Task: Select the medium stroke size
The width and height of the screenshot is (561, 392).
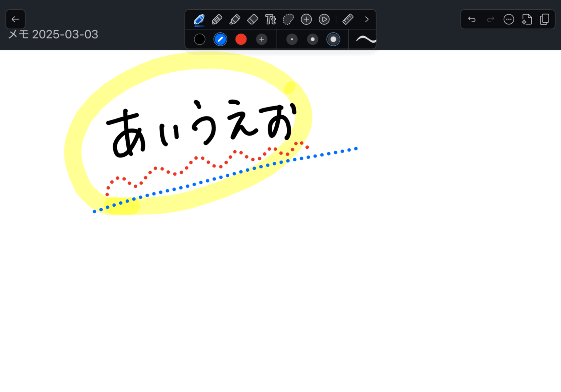Action: click(313, 39)
